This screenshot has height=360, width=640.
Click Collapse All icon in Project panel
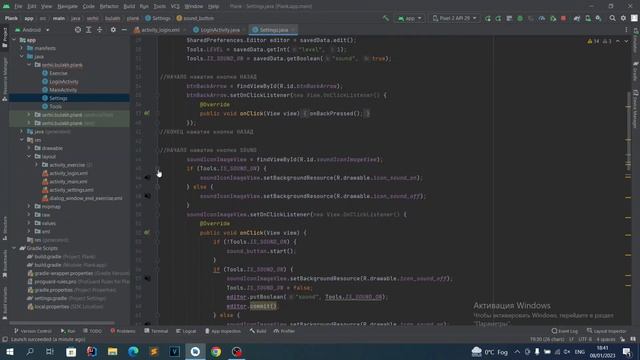coord(100,30)
